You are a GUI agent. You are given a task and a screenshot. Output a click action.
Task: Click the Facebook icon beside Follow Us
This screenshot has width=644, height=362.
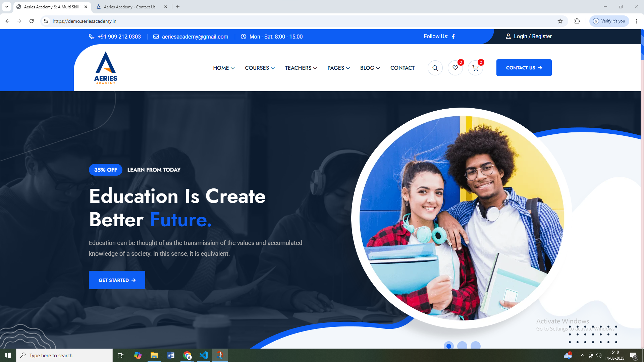453,37
